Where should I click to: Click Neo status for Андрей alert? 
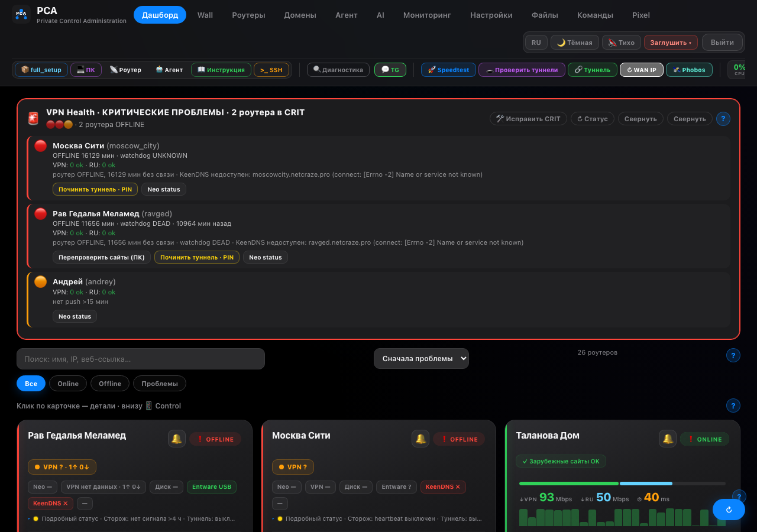[x=75, y=316]
